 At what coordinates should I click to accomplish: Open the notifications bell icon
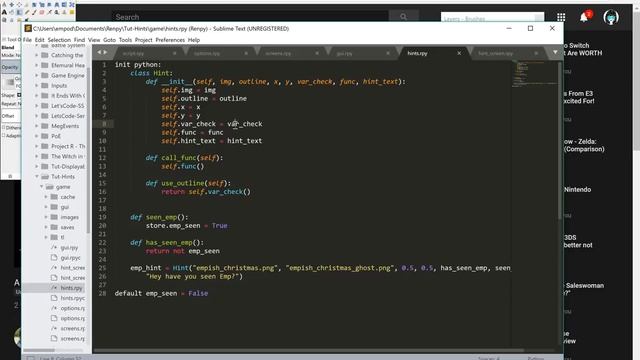(x=584, y=17)
